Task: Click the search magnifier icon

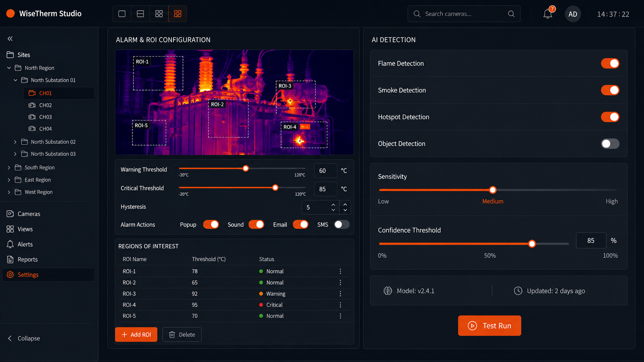Action: tap(511, 14)
